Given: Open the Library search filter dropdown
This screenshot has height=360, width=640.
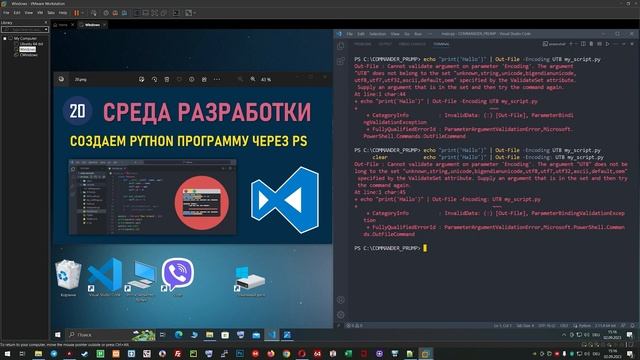Looking at the screenshot, I should [x=46, y=29].
